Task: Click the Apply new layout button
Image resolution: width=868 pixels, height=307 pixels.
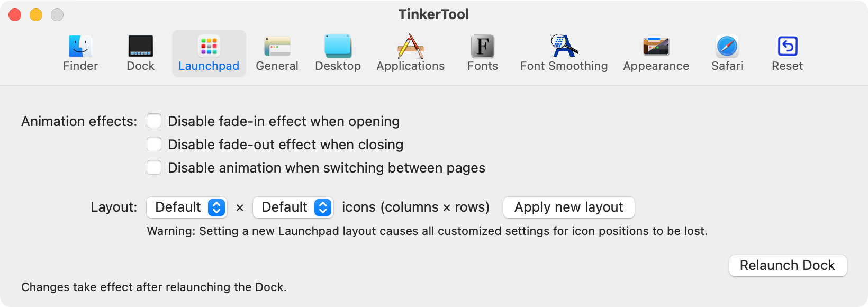Action: [568, 207]
